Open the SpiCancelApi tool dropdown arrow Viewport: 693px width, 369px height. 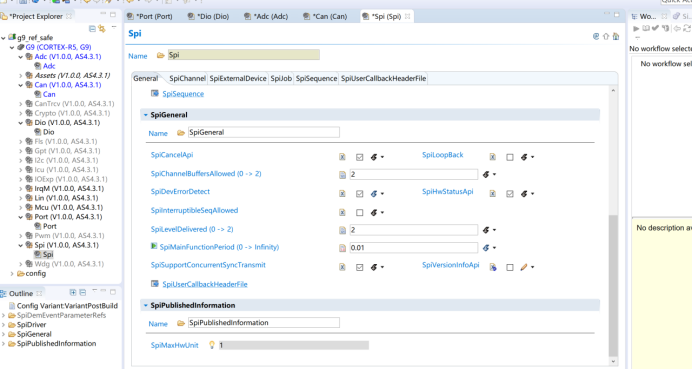(x=382, y=157)
